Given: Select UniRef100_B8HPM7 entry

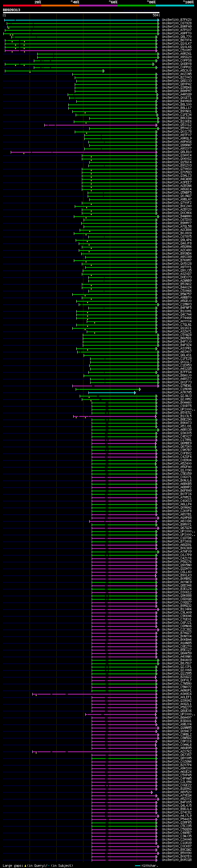Looking at the screenshot, I should coord(177,91).
